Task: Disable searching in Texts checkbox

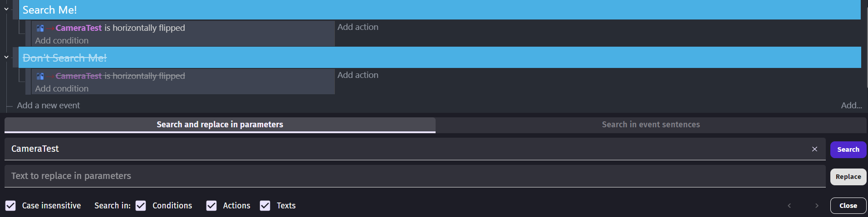Action: click(x=265, y=206)
